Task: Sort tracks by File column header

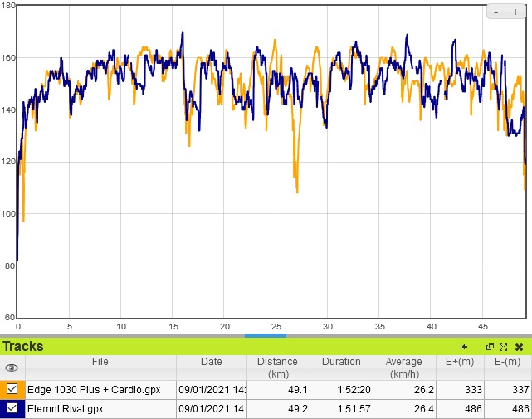Action: click(100, 362)
